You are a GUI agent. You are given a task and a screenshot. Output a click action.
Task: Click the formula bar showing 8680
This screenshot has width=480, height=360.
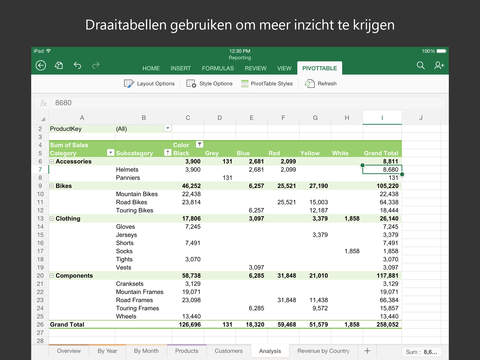(245, 103)
